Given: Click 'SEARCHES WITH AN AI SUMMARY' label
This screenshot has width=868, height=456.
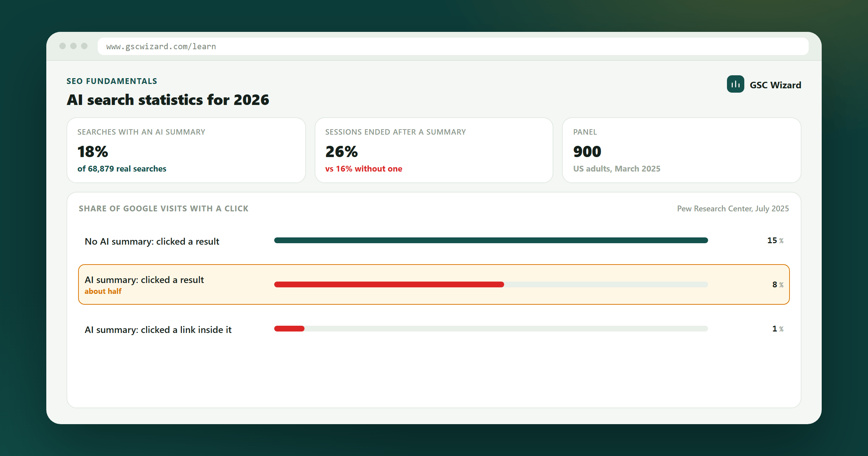Looking at the screenshot, I should (x=141, y=132).
